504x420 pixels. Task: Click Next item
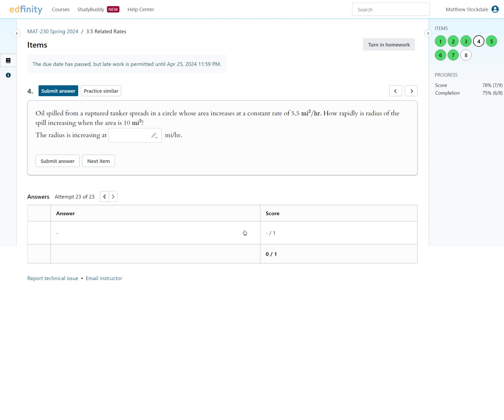[99, 161]
